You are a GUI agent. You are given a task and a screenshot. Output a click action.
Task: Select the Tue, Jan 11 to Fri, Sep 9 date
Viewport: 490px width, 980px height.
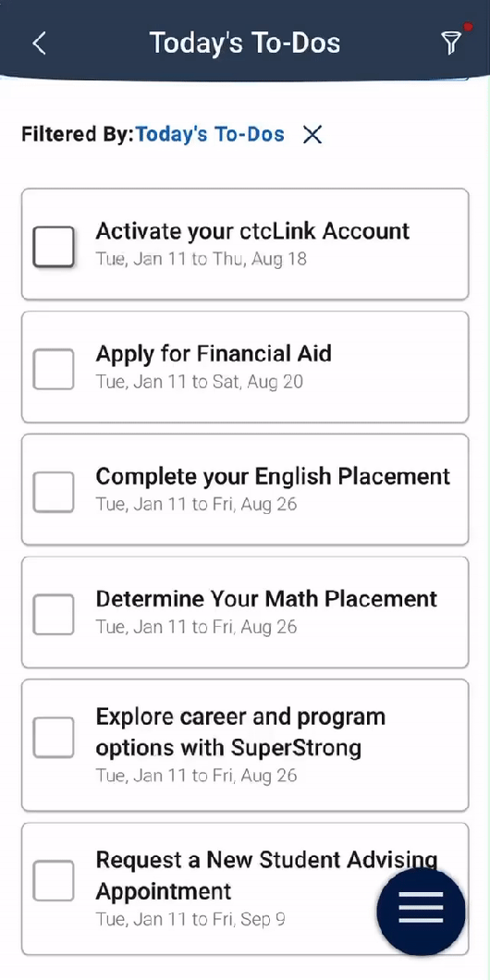click(190, 919)
